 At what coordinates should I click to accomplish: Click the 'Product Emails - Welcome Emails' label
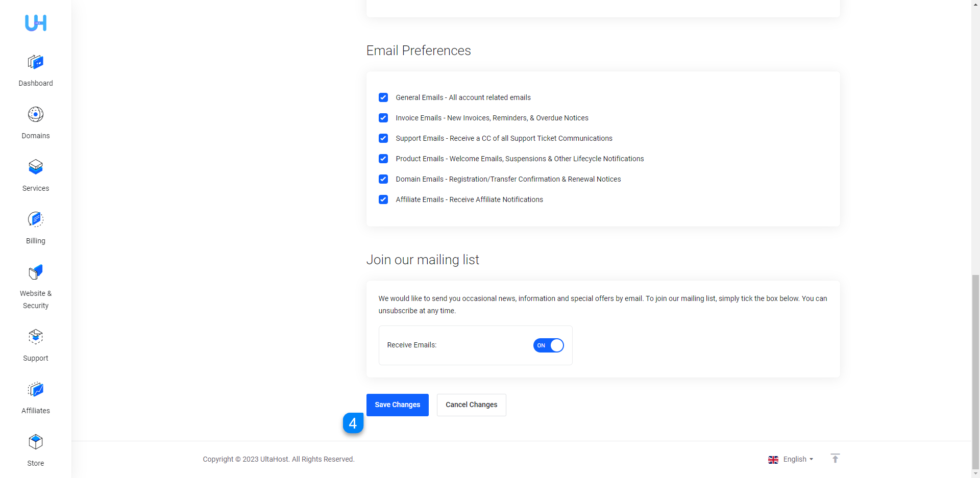(x=520, y=159)
